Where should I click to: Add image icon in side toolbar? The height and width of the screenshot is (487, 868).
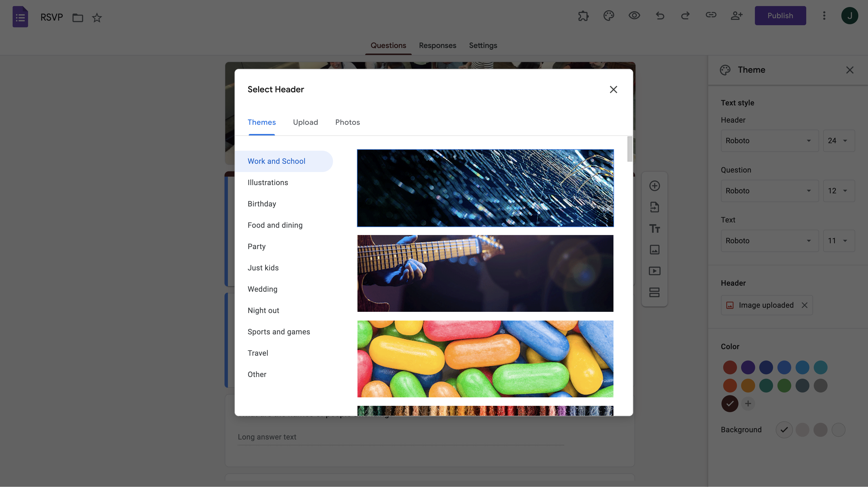pyautogui.click(x=654, y=250)
